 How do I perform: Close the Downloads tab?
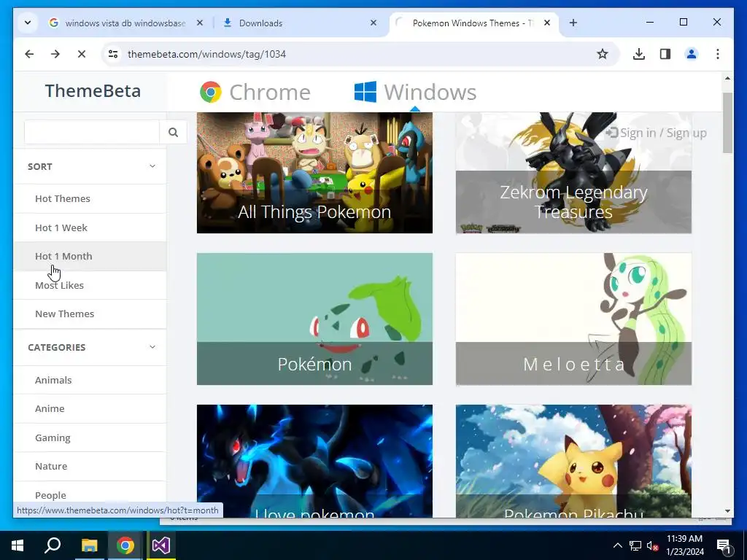[x=373, y=23]
